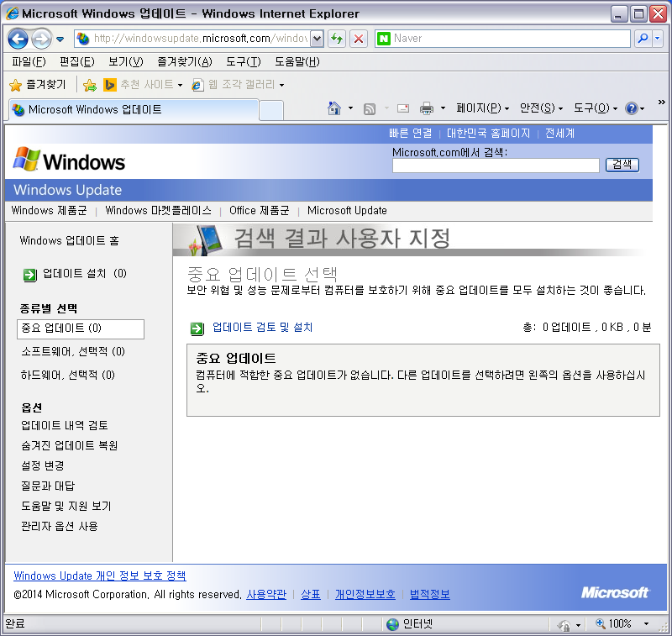Open the search provider options dropdown
Screen dimensions: 672x636
(658, 39)
